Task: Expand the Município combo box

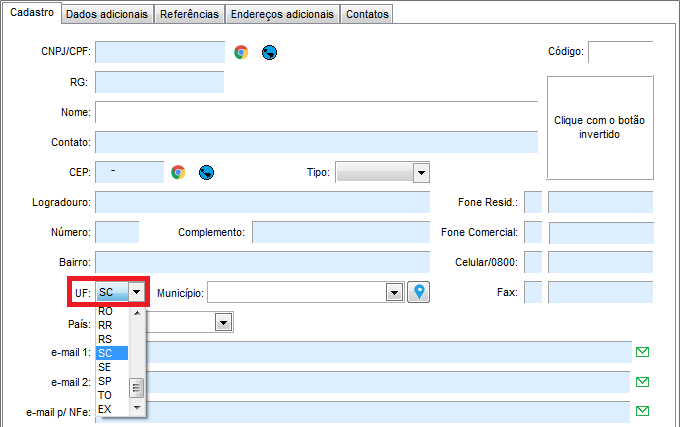Action: [395, 292]
